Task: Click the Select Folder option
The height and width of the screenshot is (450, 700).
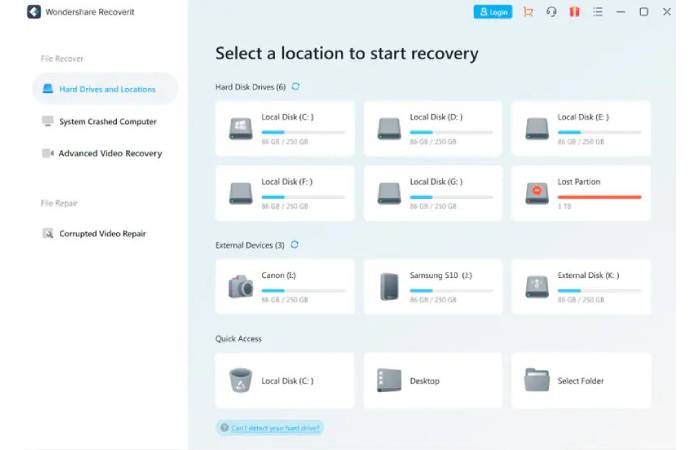Action: pos(581,380)
